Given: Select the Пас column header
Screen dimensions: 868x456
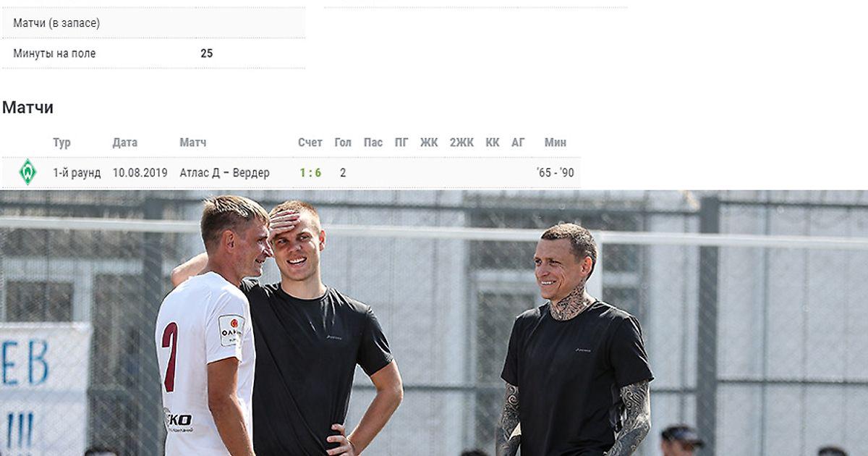Looking at the screenshot, I should [x=373, y=143].
